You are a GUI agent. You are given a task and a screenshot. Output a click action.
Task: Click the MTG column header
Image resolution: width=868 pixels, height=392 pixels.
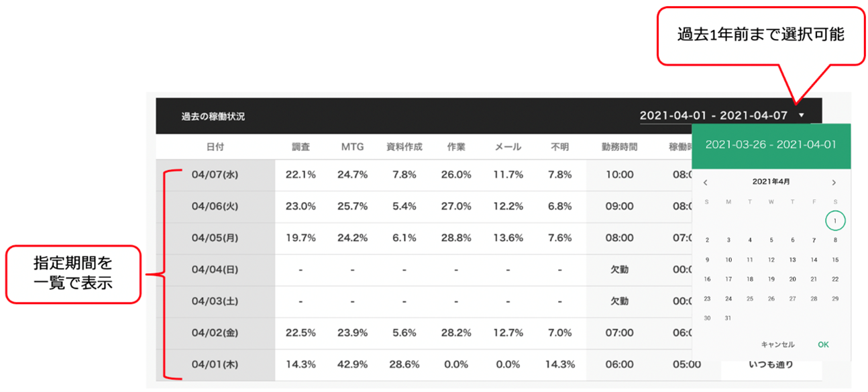click(x=352, y=147)
